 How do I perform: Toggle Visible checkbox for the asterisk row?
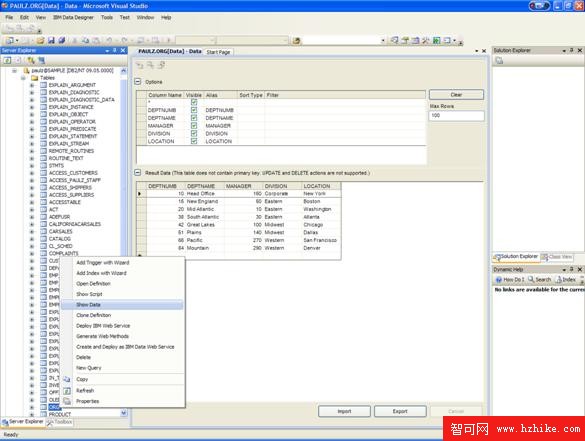(x=194, y=102)
